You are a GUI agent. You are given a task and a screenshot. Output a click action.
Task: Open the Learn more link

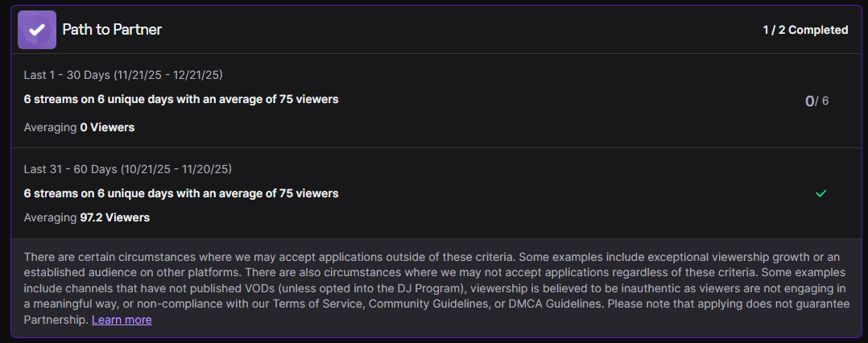coord(122,320)
